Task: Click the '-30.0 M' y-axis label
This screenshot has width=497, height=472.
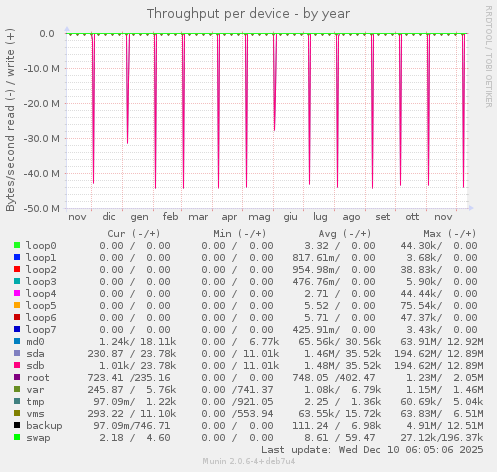Action: (x=42, y=138)
